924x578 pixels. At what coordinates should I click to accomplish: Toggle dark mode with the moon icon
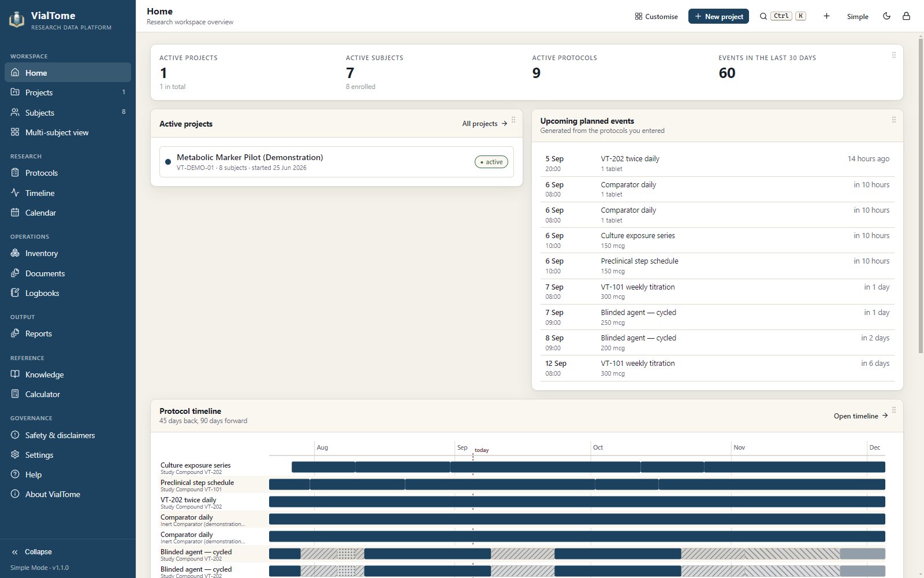(887, 16)
